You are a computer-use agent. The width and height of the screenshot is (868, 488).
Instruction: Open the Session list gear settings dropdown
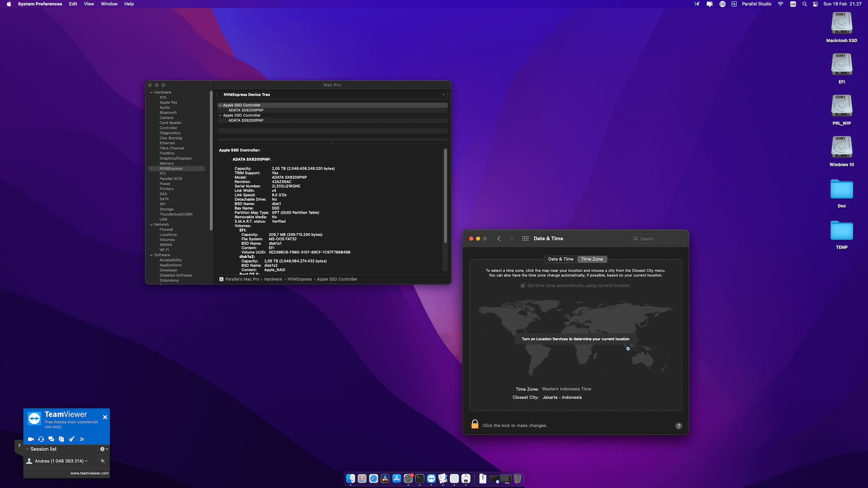(x=104, y=449)
